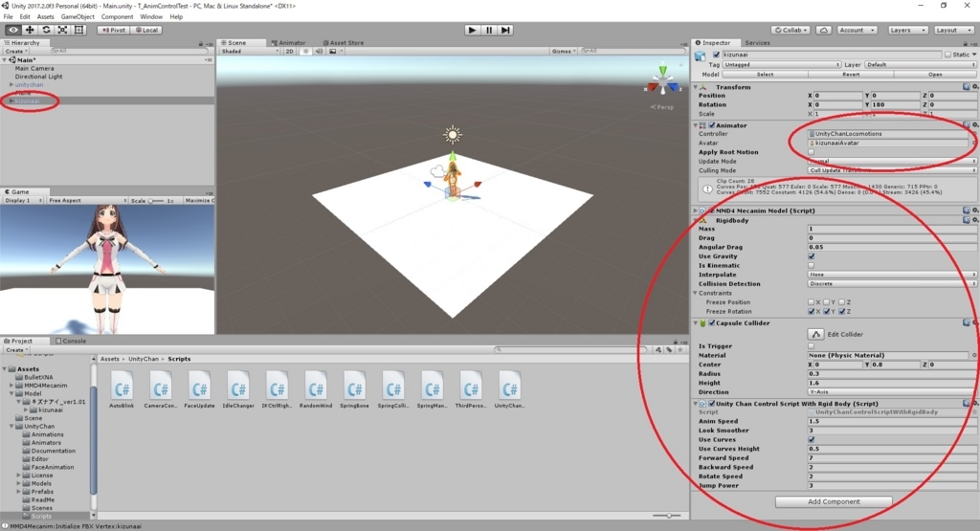
Task: Open Interpolate dropdown
Action: coord(891,275)
